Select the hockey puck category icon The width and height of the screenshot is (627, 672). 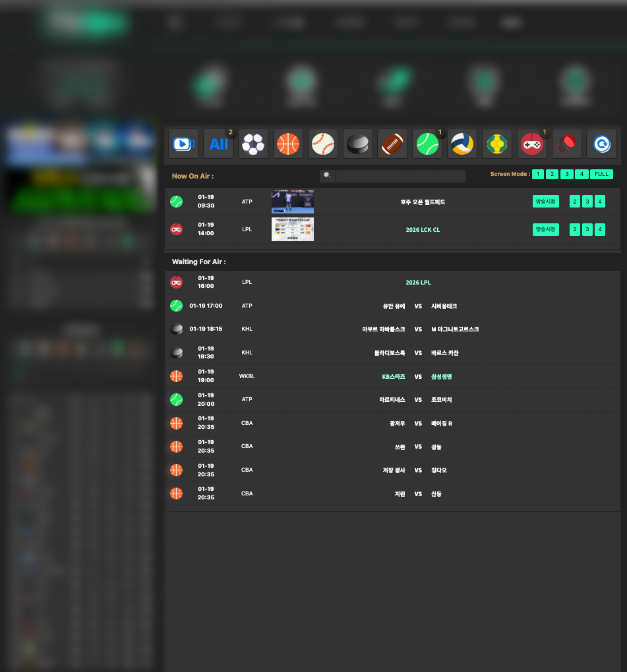pyautogui.click(x=358, y=144)
